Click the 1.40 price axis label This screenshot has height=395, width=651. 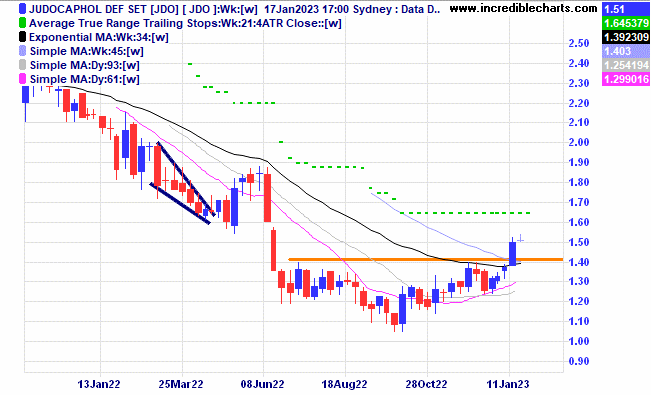[578, 262]
